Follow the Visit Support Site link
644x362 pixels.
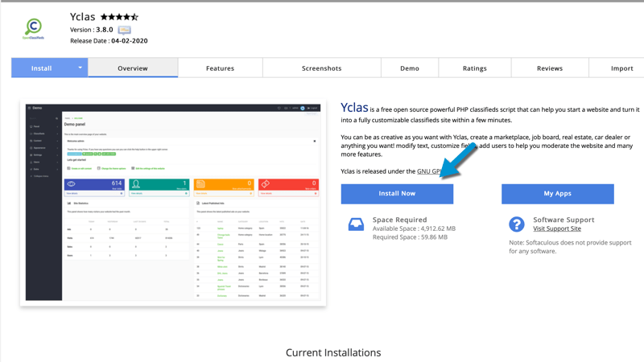pyautogui.click(x=557, y=228)
